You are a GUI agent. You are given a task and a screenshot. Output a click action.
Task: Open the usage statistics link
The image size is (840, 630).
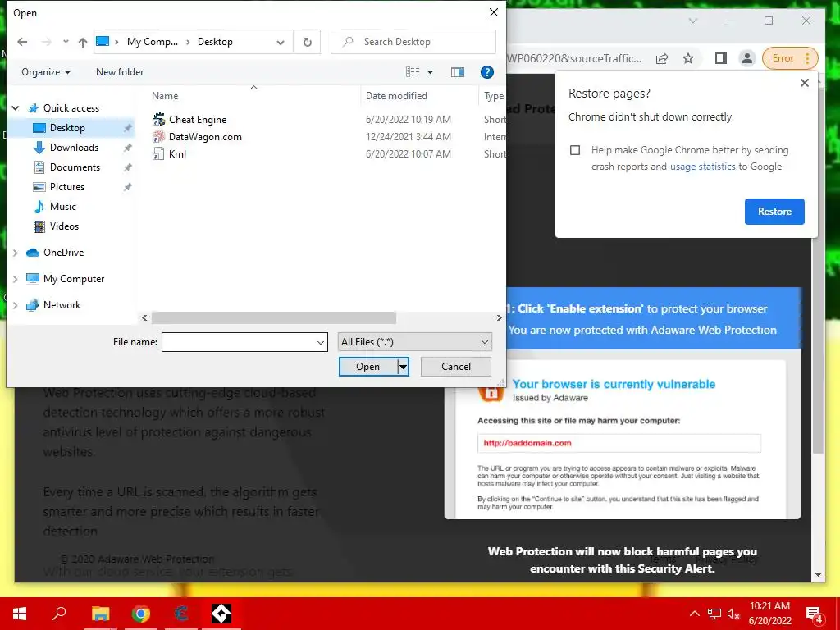click(702, 167)
